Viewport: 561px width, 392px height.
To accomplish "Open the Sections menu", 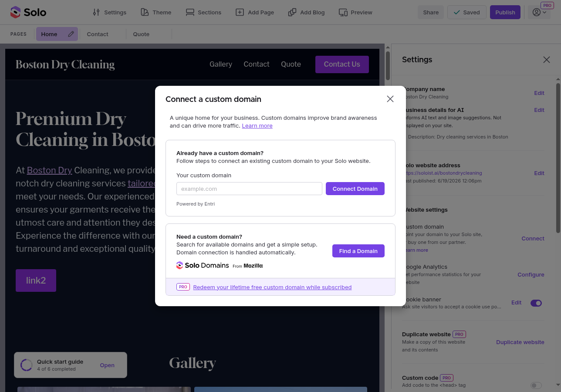I will click(203, 12).
